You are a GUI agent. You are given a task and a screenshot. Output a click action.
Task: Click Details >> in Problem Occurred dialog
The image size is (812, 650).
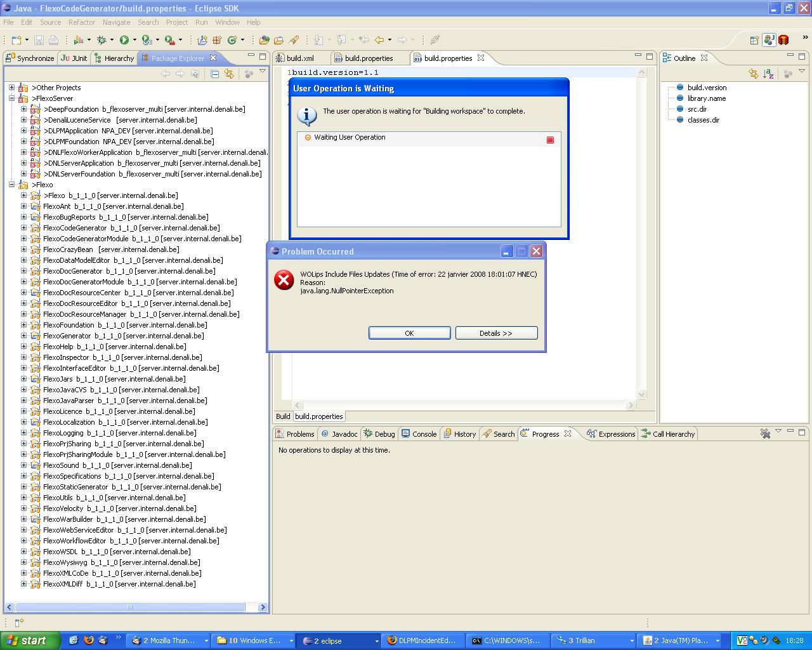(x=496, y=333)
